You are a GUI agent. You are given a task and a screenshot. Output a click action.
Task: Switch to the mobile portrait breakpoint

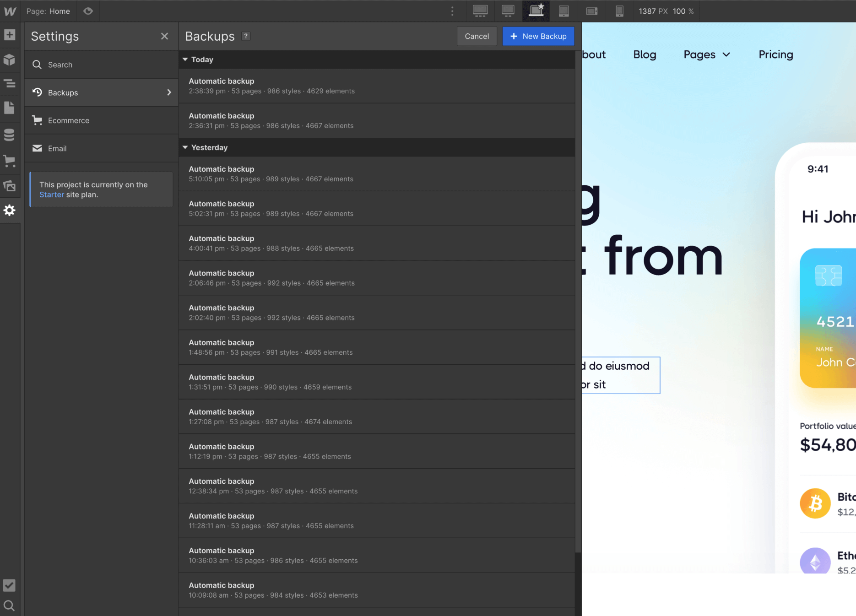tap(620, 11)
